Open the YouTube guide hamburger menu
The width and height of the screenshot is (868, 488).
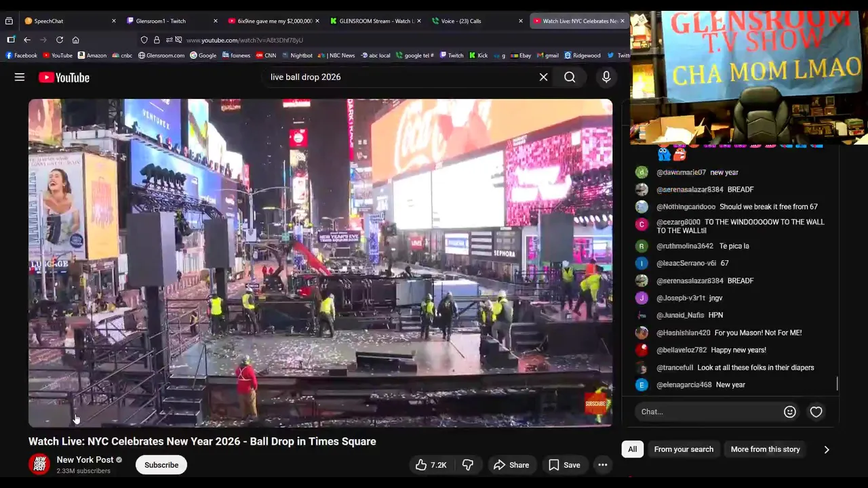point(20,77)
